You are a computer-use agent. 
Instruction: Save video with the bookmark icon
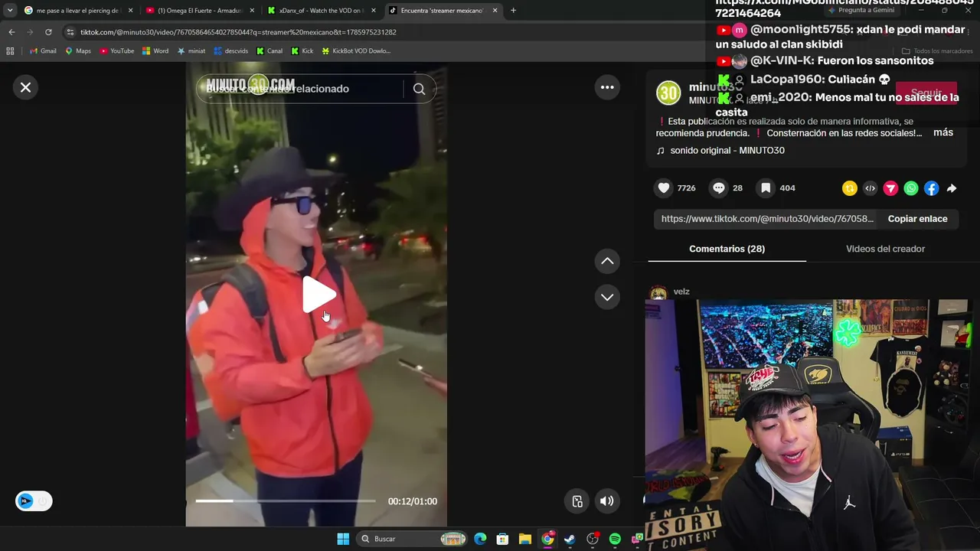[x=766, y=188]
